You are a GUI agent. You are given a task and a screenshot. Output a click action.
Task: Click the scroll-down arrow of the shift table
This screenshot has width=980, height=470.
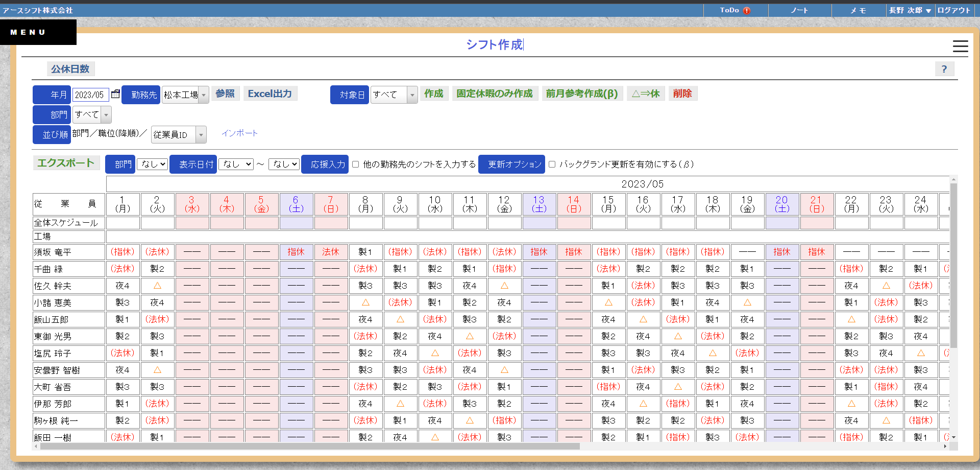[953, 437]
